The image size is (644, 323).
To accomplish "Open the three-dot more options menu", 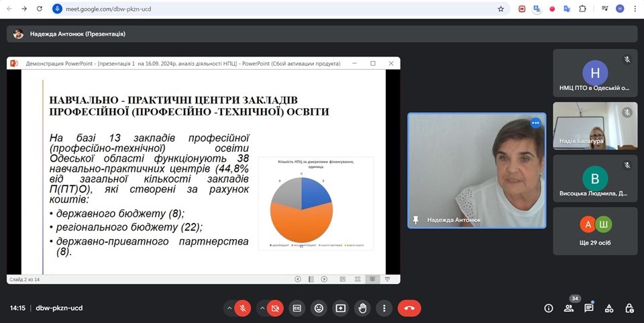I will [x=384, y=308].
